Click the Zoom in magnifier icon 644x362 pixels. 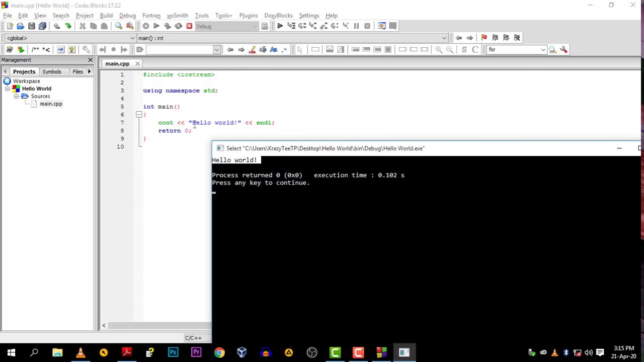(439, 49)
